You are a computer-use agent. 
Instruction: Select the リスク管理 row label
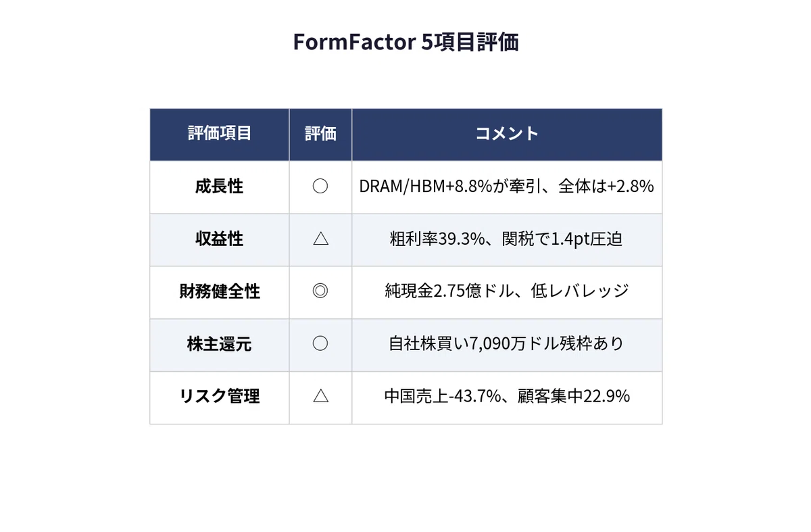click(219, 397)
